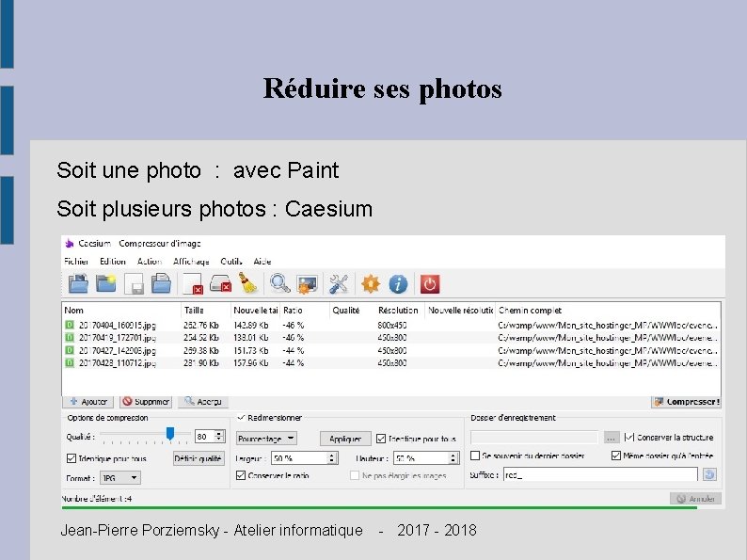The image size is (747, 560).
Task: Click the '...' browse folder button
Action: point(612,437)
